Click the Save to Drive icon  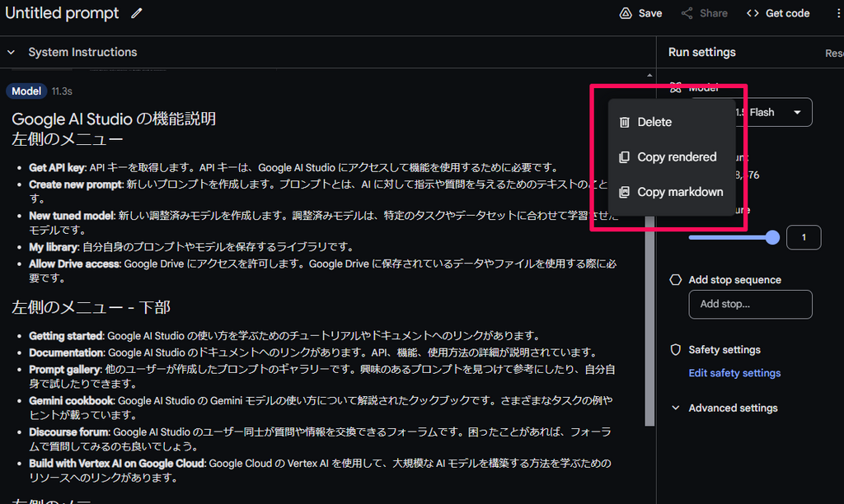tap(626, 13)
